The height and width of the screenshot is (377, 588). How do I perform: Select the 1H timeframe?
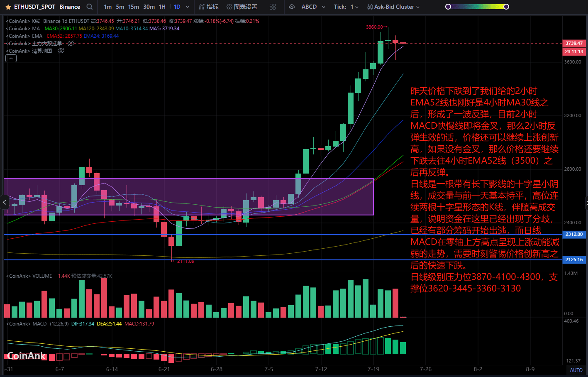(162, 7)
